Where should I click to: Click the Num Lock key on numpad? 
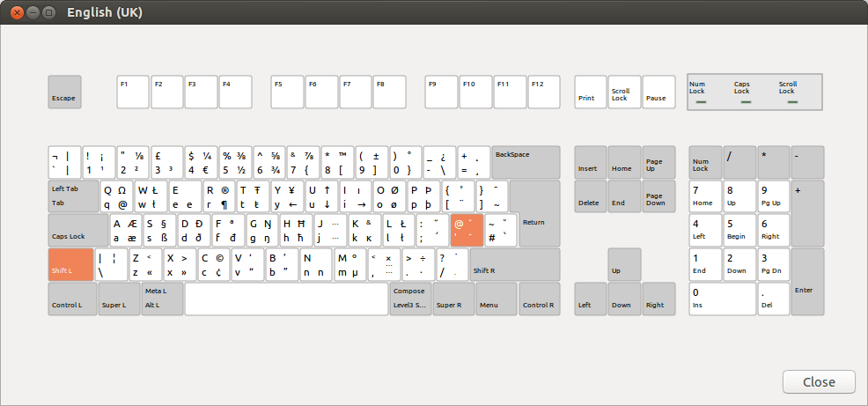[x=705, y=162]
